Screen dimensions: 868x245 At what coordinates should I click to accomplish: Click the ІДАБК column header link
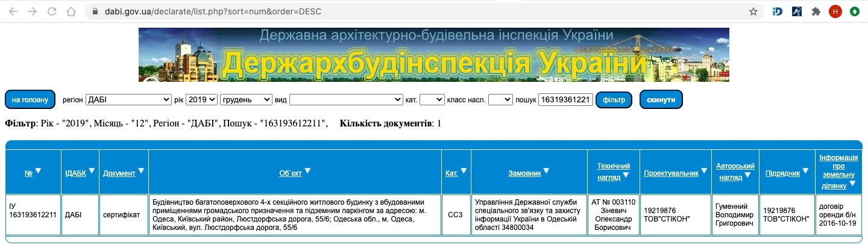click(76, 173)
